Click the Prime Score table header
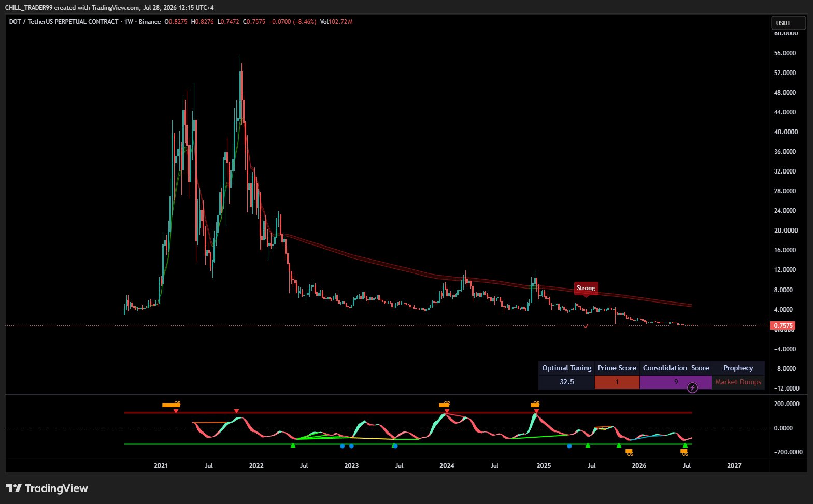Screen dimensions: 813x504 (617, 368)
